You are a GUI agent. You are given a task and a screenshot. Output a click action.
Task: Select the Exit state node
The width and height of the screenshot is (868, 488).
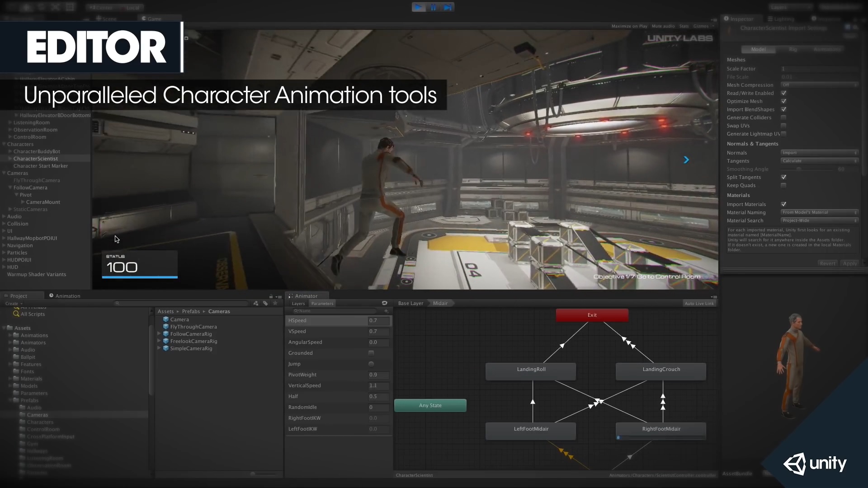[x=592, y=315]
